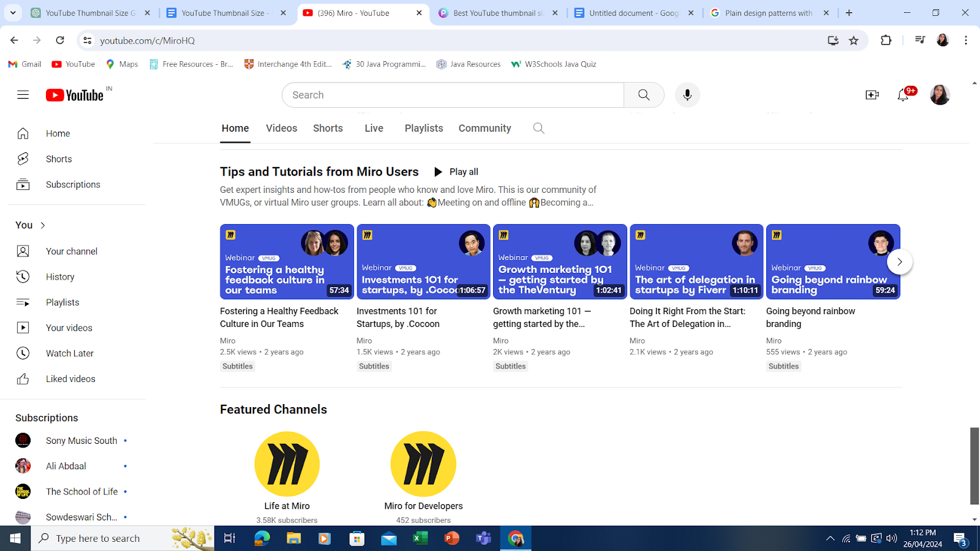Open Sony Music South subscription
This screenshot has width=980, height=551.
coord(72,441)
